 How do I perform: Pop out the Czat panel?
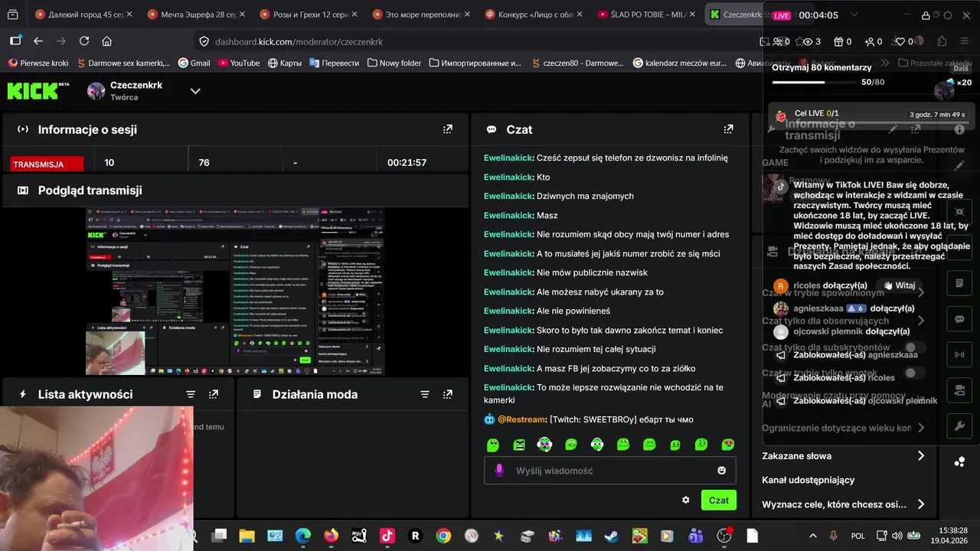(728, 129)
